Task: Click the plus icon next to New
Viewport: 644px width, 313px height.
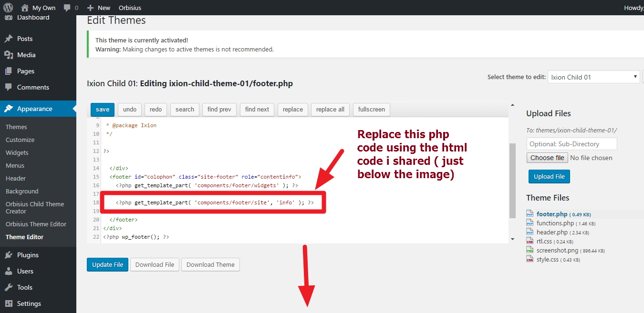Action: pos(91,8)
